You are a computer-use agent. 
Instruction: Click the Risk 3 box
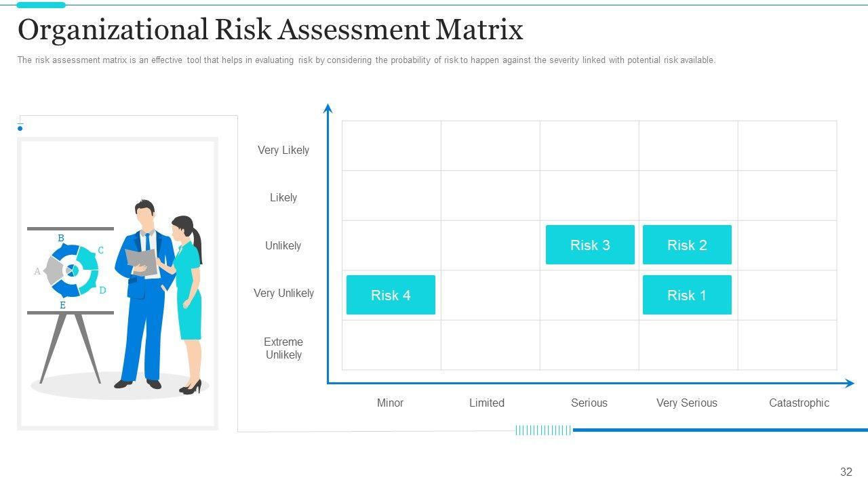[590, 245]
